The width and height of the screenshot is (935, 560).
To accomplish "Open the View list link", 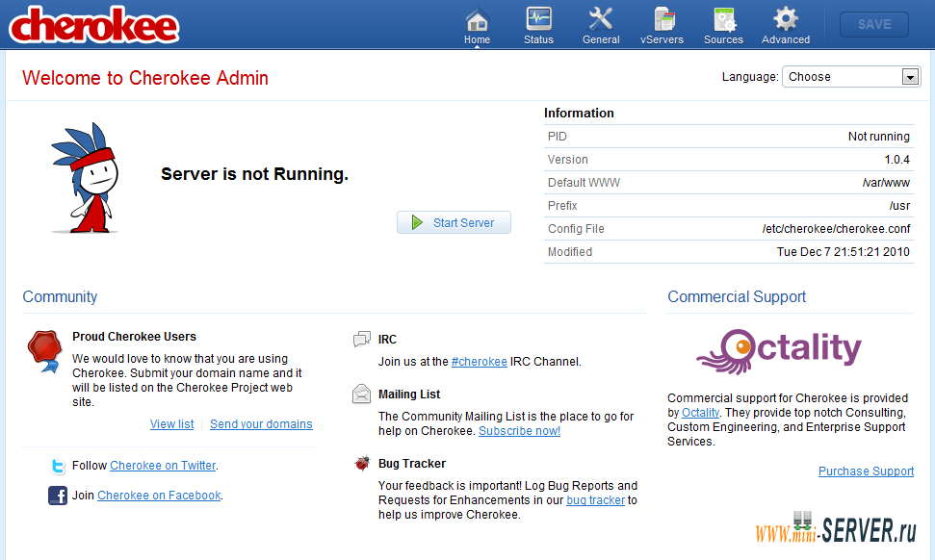I will (171, 424).
